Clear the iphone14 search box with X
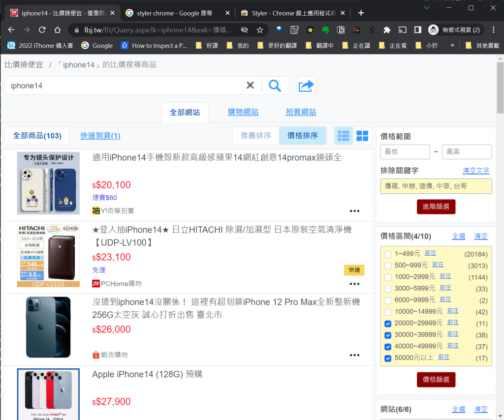This screenshot has width=504, height=420. tap(250, 86)
